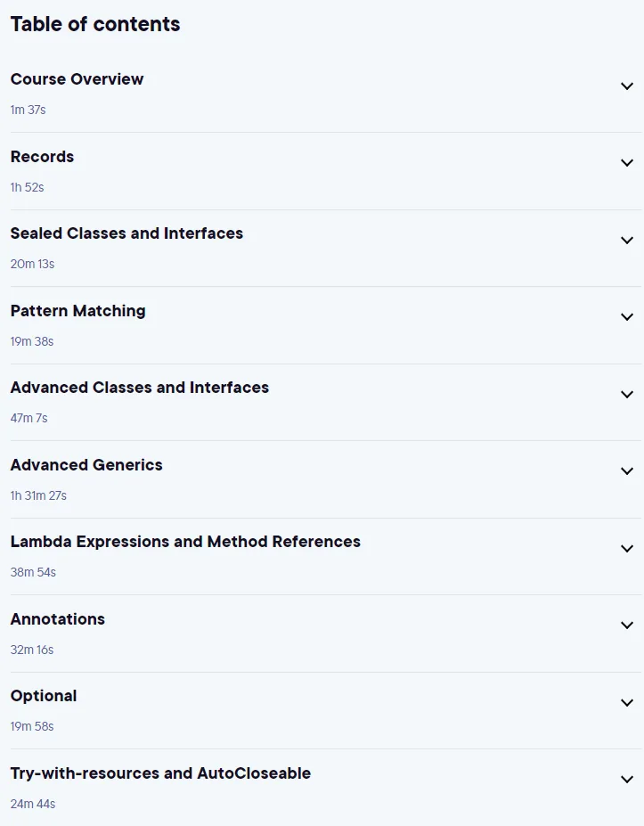Open Lambda Expressions and Method References
Screen dimensions: 644x826
(185, 542)
